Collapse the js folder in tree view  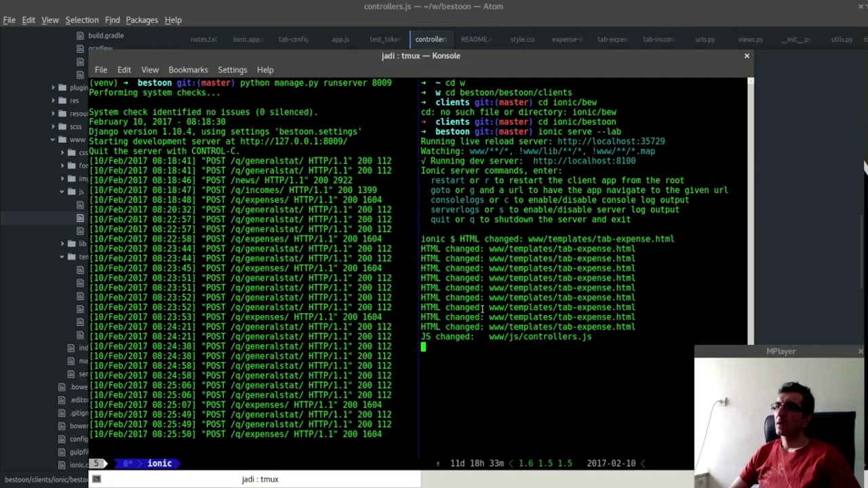[x=62, y=192]
